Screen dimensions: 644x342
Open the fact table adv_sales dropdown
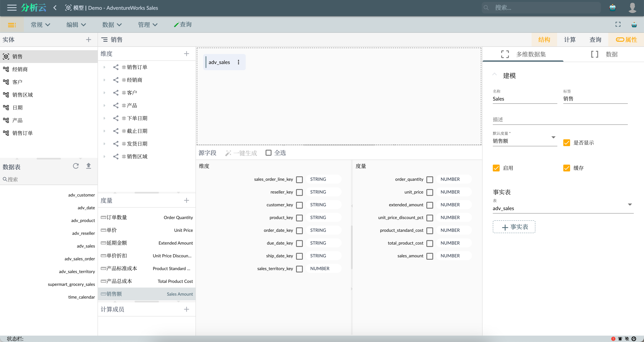[562, 208]
